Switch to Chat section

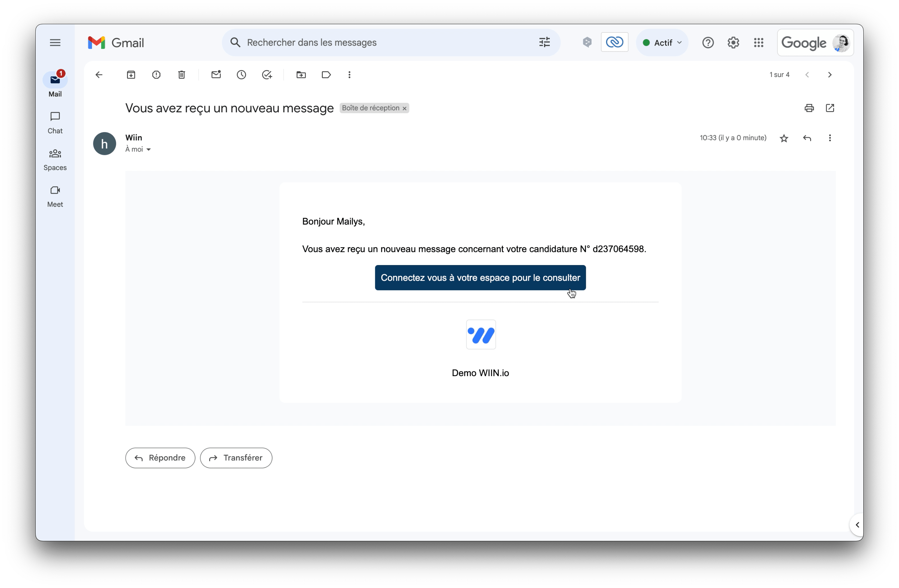click(x=55, y=123)
